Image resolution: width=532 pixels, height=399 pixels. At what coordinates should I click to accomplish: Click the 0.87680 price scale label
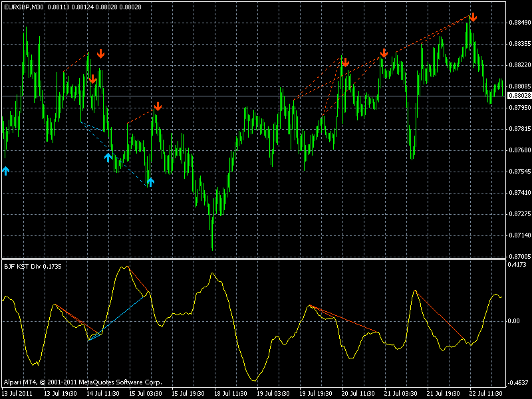tap(520, 150)
